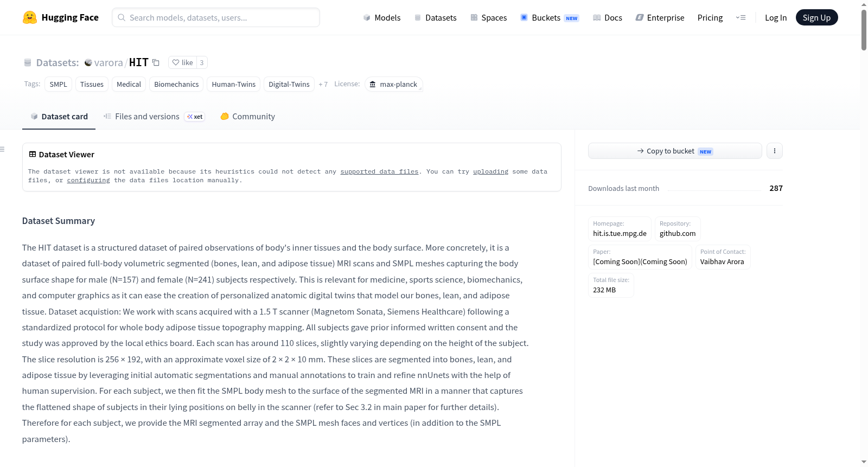The width and height of the screenshot is (868, 467).
Task: Click the Medical tag
Action: point(129,84)
